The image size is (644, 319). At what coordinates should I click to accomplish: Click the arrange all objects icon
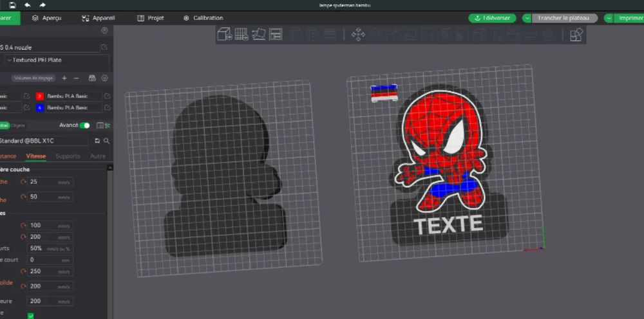tap(276, 34)
